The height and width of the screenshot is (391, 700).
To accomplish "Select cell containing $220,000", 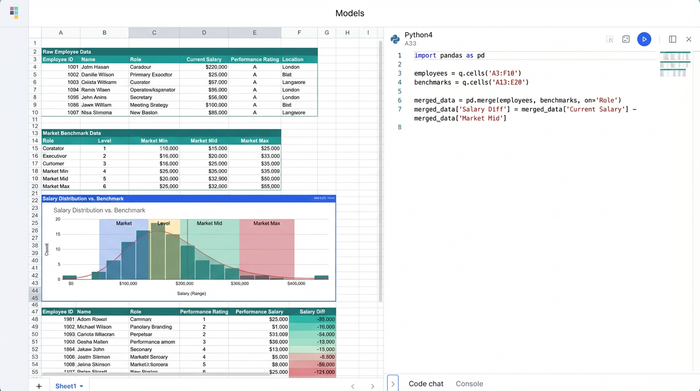I will pyautogui.click(x=204, y=67).
